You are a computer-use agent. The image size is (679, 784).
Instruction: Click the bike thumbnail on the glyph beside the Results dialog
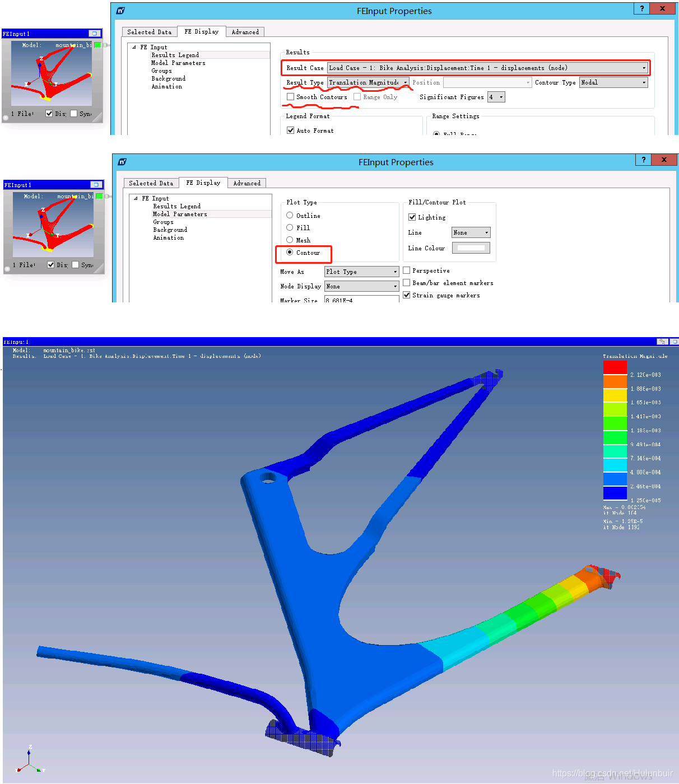click(x=51, y=73)
